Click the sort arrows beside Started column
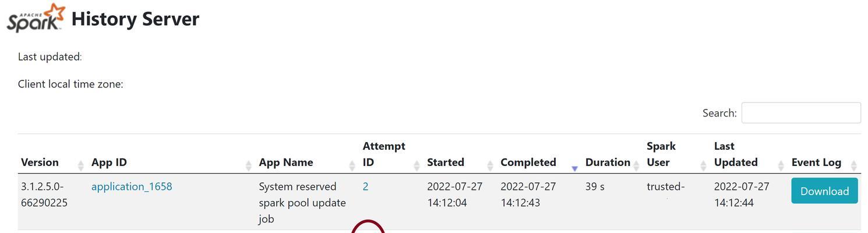 point(491,166)
